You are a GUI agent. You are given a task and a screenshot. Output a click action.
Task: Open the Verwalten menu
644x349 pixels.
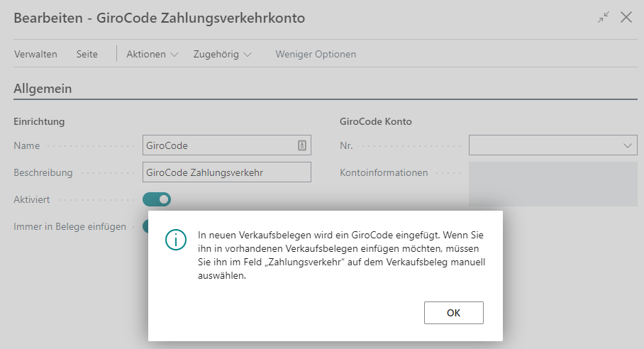click(35, 55)
